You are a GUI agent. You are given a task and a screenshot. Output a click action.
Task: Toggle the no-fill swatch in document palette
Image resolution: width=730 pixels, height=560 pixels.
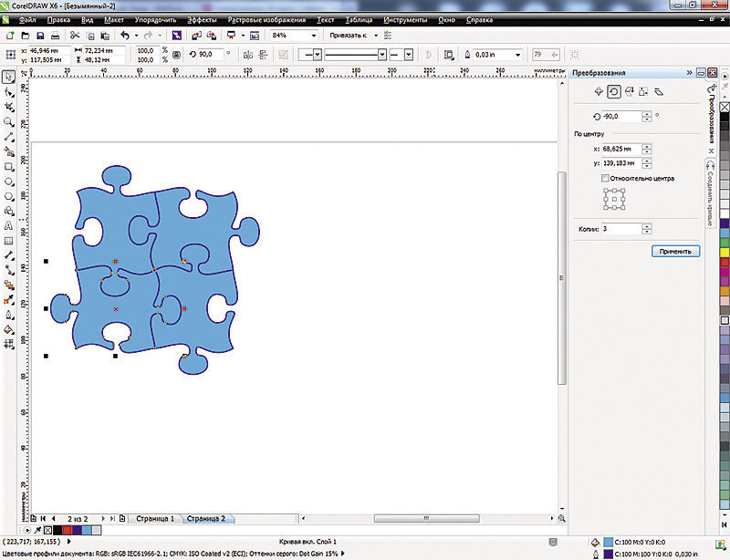[47, 530]
